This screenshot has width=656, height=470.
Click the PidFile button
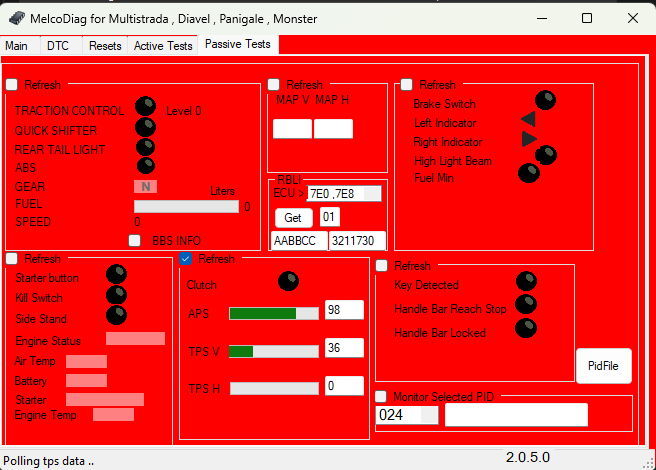tap(603, 367)
